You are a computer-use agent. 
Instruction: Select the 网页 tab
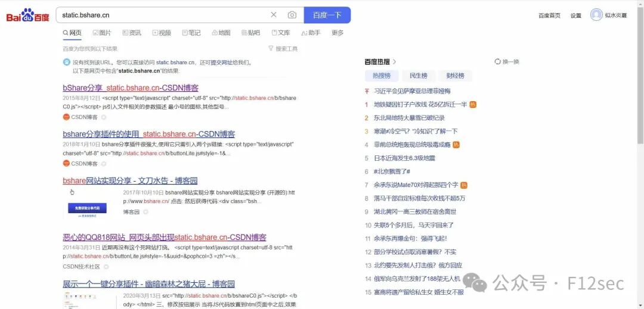click(x=72, y=33)
